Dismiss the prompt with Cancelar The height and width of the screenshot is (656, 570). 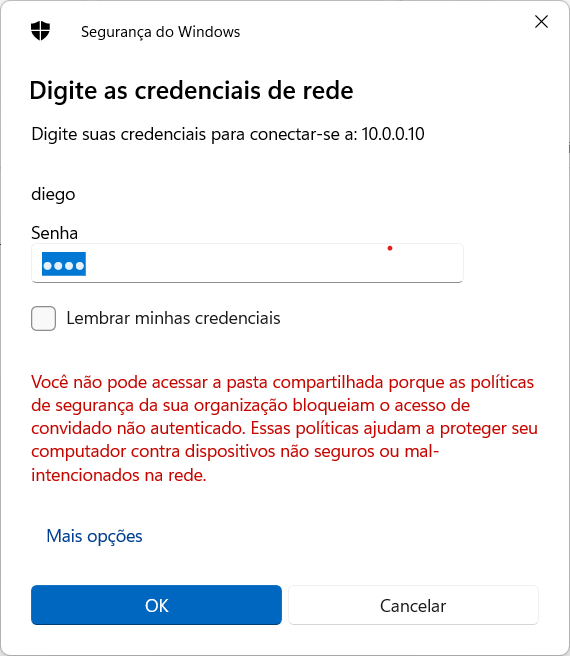[413, 605]
